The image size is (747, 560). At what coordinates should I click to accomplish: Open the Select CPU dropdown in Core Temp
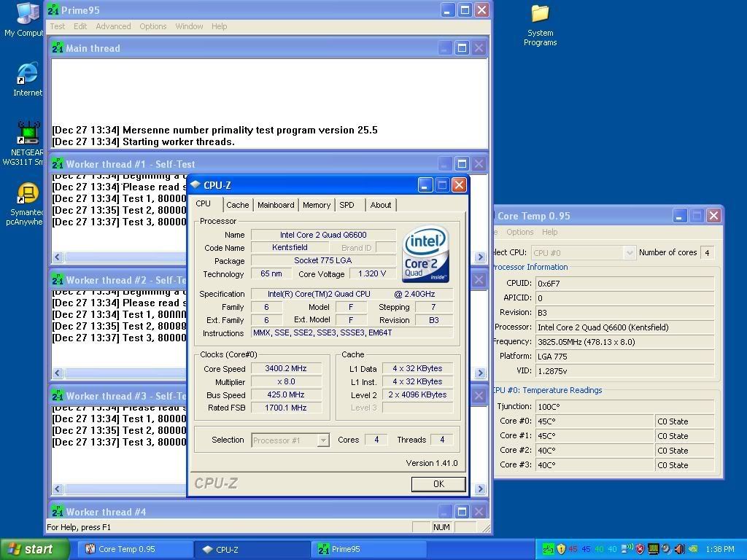[x=629, y=252]
